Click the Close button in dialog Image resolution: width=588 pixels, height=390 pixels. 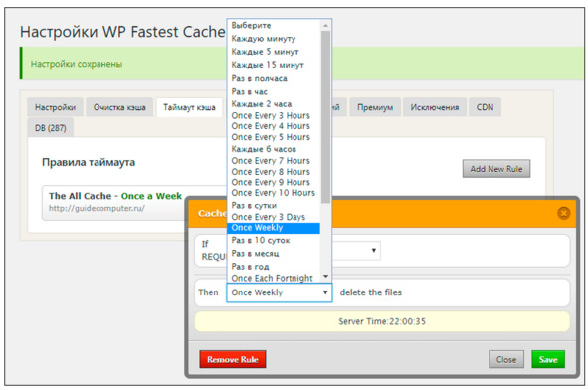click(506, 359)
